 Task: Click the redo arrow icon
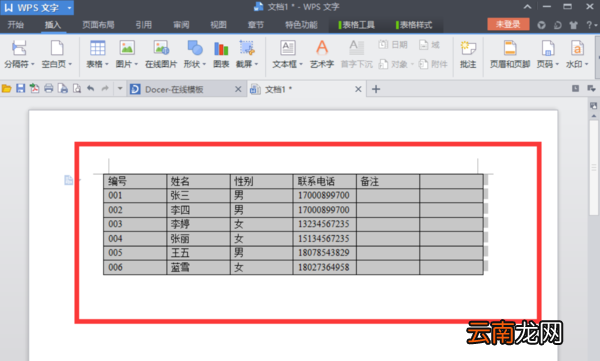tap(105, 89)
